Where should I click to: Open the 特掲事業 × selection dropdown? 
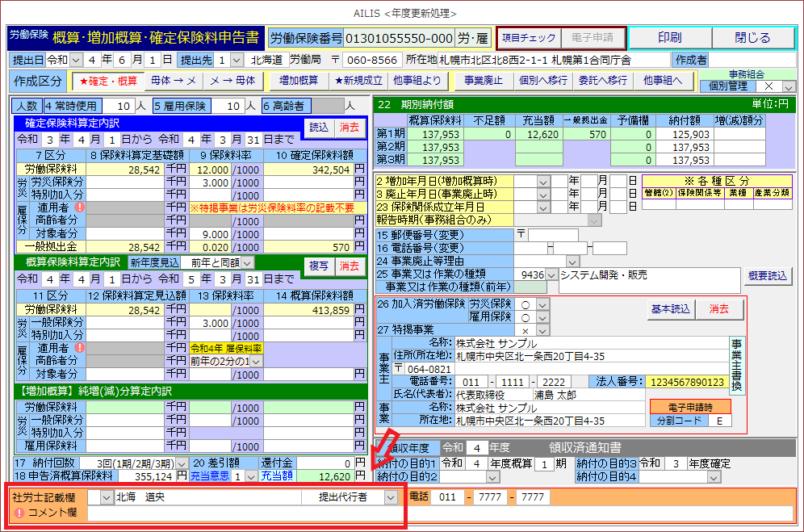542,330
